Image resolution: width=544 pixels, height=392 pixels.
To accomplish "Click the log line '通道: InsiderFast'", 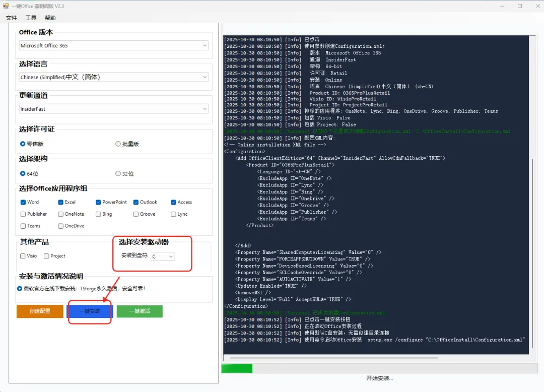I will [x=290, y=59].
